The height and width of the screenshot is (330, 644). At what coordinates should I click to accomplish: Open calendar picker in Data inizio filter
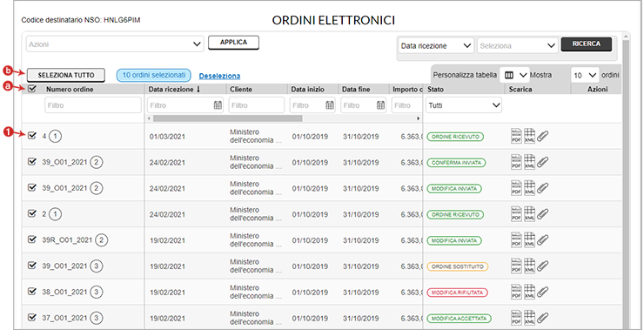329,105
